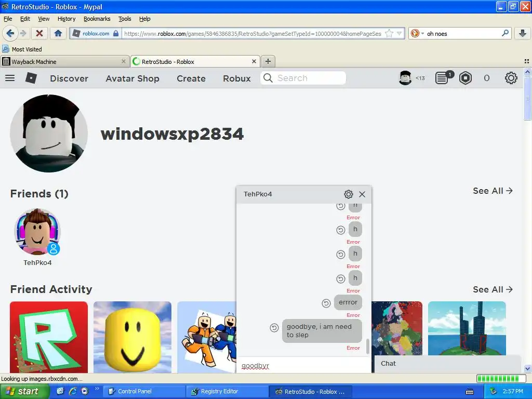Expand the Chat bar
Image resolution: width=532 pixels, height=399 pixels.
[x=447, y=364]
